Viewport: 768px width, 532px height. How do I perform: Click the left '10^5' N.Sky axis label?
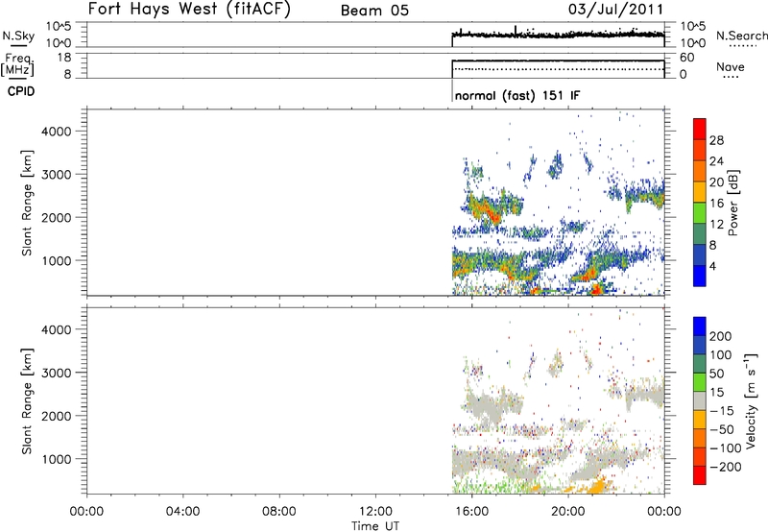point(59,27)
